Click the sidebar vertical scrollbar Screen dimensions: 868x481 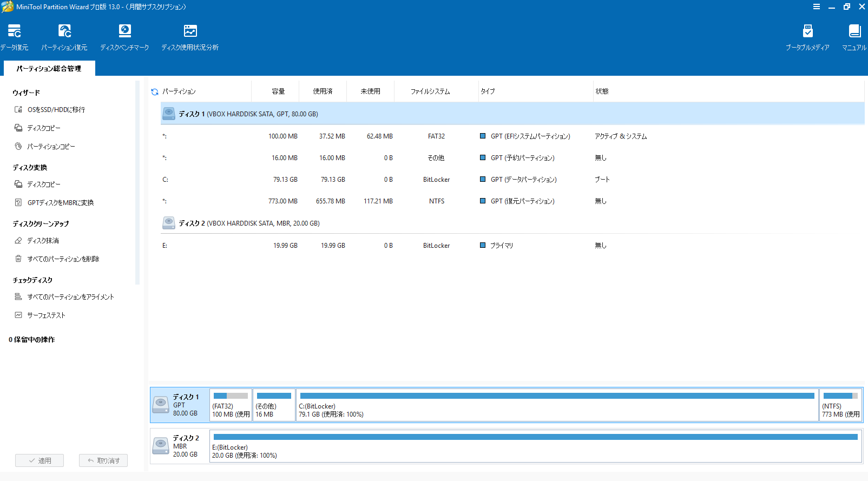pyautogui.click(x=137, y=182)
